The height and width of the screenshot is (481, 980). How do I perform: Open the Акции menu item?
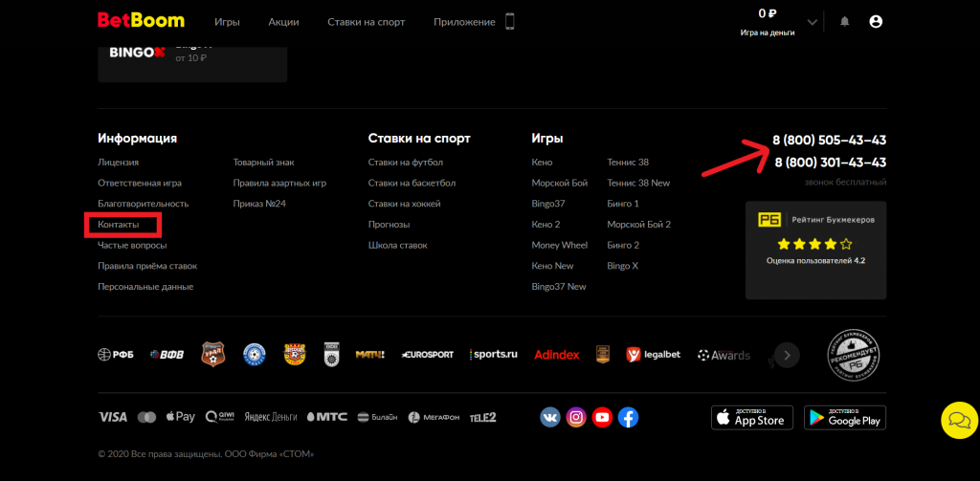tap(283, 22)
